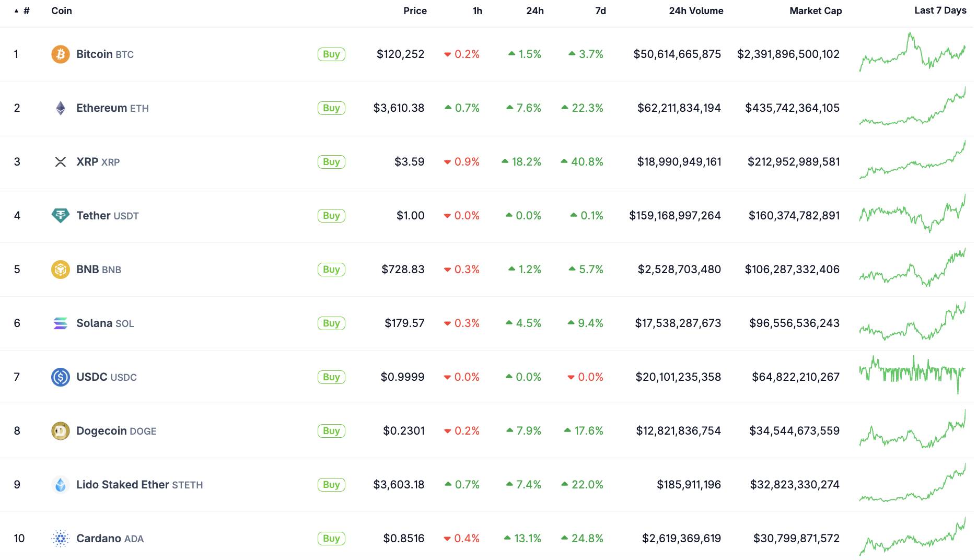Click the Tether logo icon
Image resolution: width=977 pixels, height=560 pixels.
click(61, 216)
